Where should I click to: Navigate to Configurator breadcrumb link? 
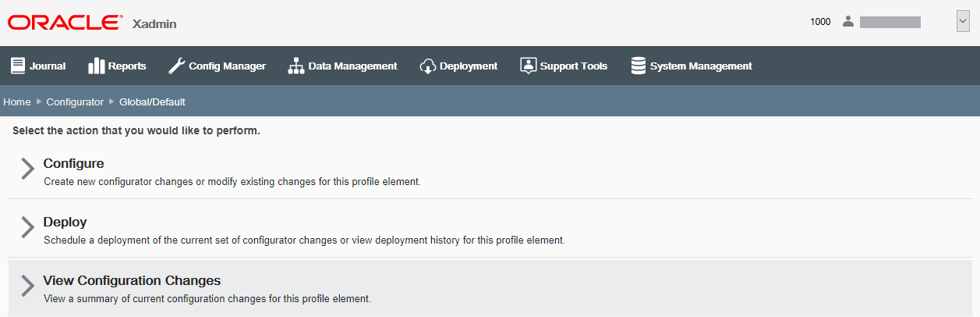coord(75,102)
